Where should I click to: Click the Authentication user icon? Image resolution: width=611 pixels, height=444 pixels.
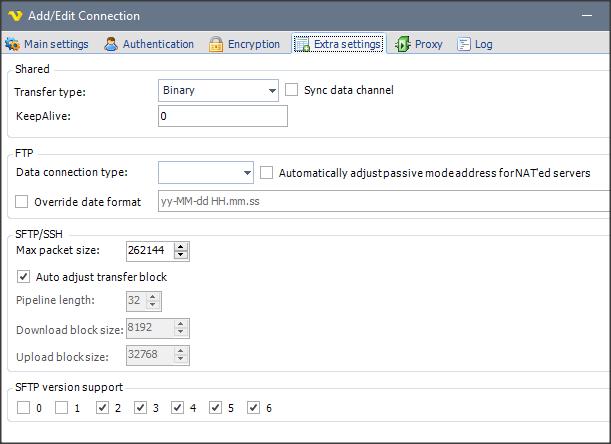pyautogui.click(x=112, y=44)
